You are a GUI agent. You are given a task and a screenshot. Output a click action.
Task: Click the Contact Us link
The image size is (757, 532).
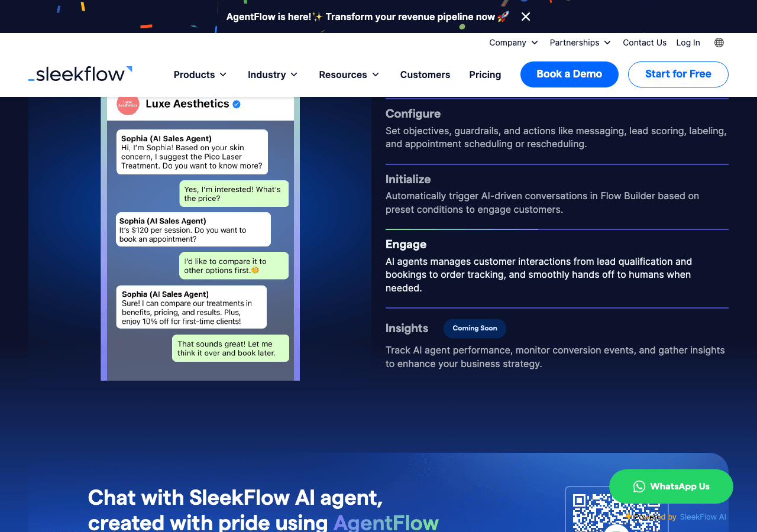[x=645, y=43]
